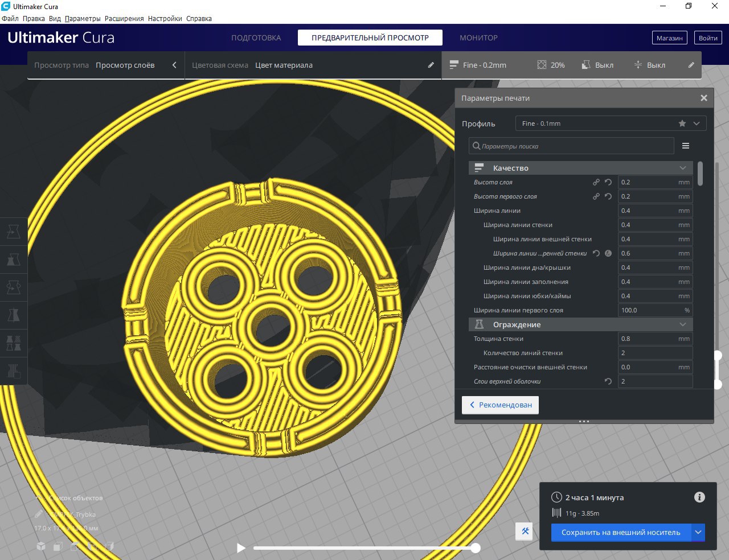729x560 pixels.
Task: Switch camera to top view icon
Action: coord(75,546)
